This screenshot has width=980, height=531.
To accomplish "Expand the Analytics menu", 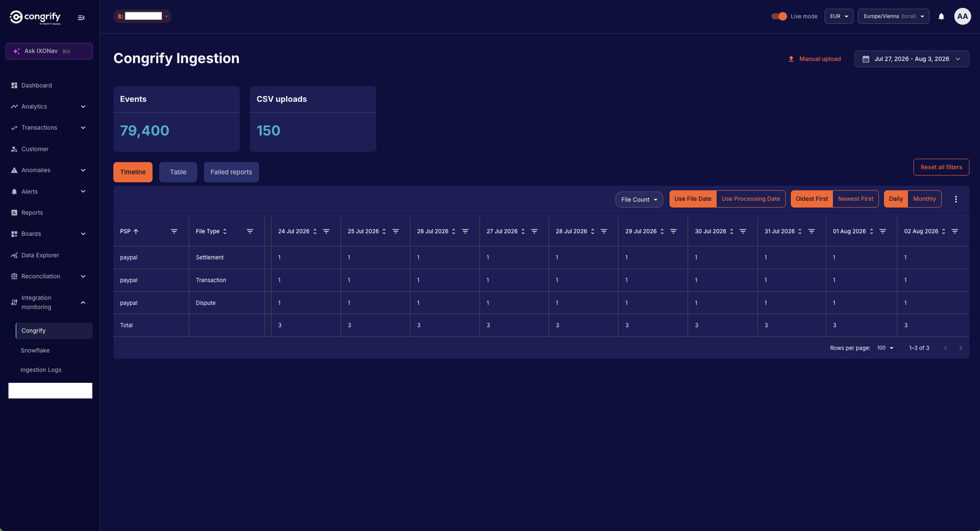I will (x=49, y=107).
